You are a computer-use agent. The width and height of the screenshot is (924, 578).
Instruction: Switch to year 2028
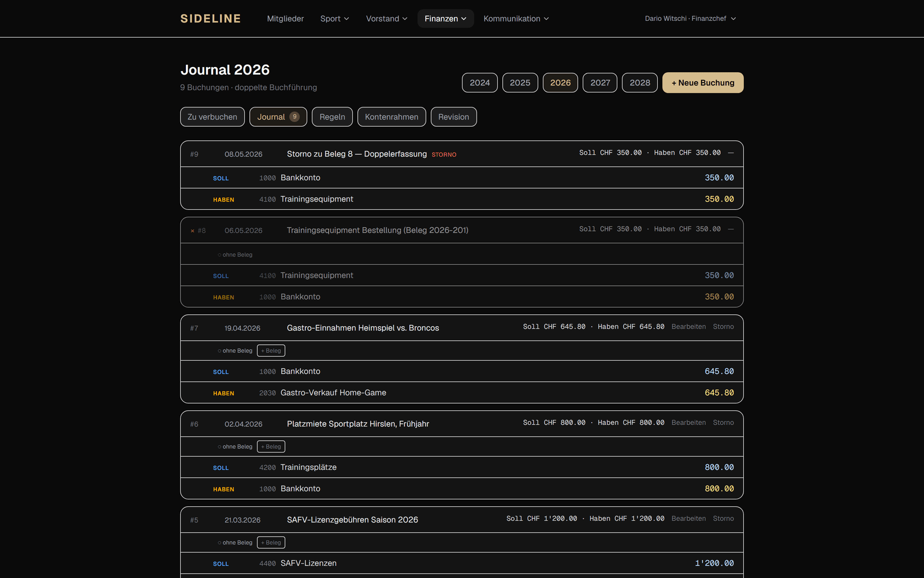pos(640,83)
